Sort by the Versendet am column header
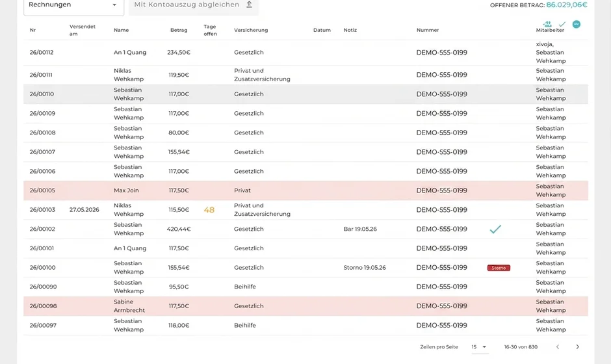611x364 pixels. point(82,30)
